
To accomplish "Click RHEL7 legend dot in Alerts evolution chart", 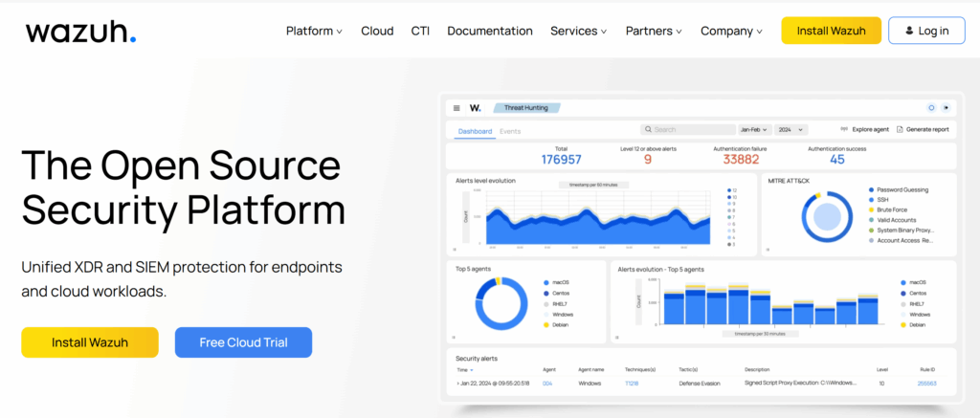I will tap(903, 303).
